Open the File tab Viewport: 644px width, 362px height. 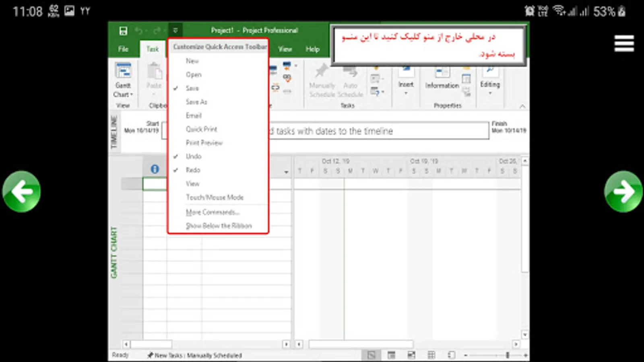tap(123, 49)
